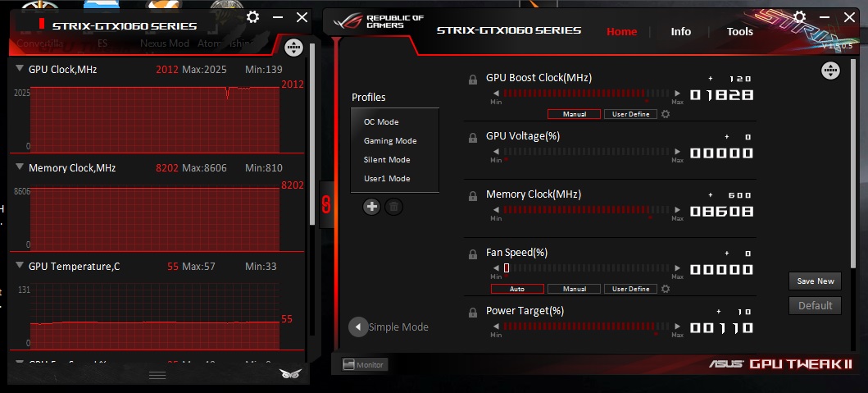Collapse the Memory Clock graph section
The height and width of the screenshot is (393, 868).
coord(20,167)
